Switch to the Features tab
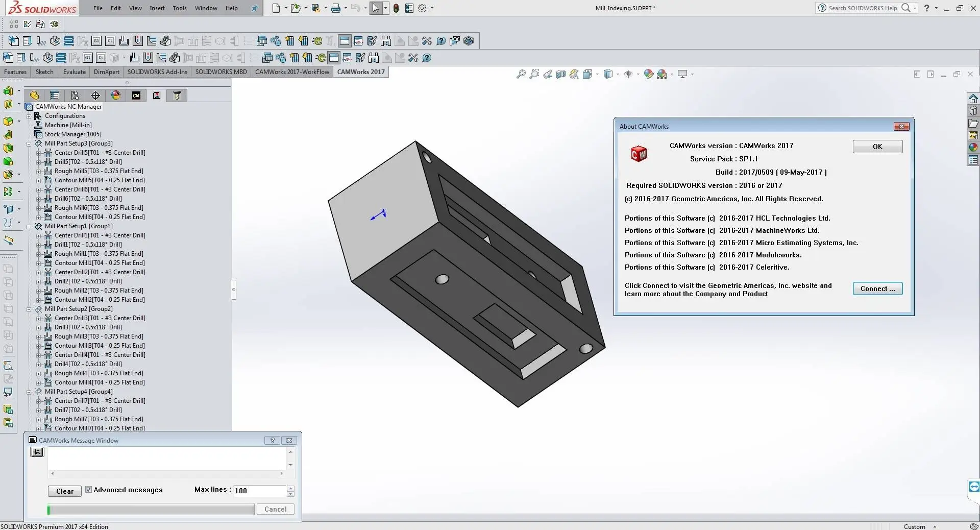The width and height of the screenshot is (980, 530). tap(15, 72)
